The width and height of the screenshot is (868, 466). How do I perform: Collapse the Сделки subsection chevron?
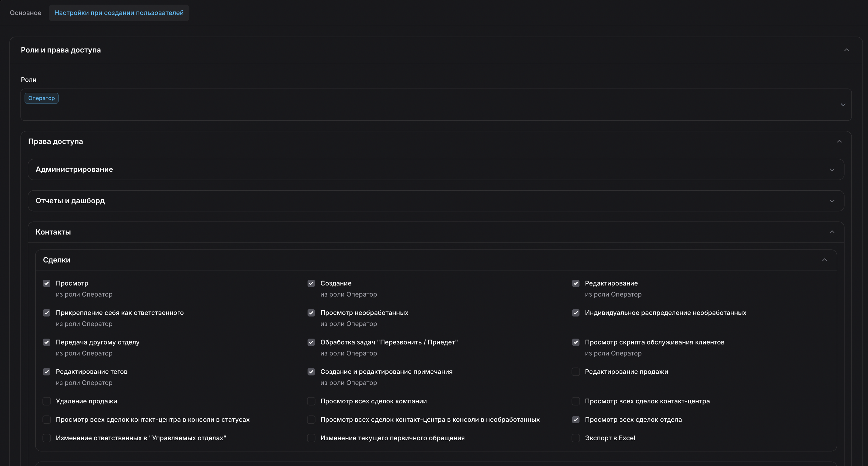pos(824,260)
